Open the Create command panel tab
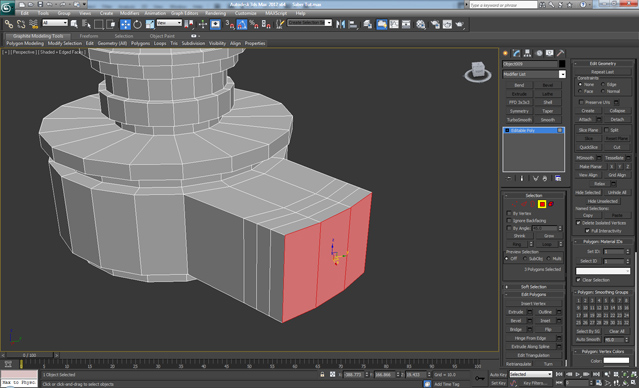The image size is (639, 388). 506,53
